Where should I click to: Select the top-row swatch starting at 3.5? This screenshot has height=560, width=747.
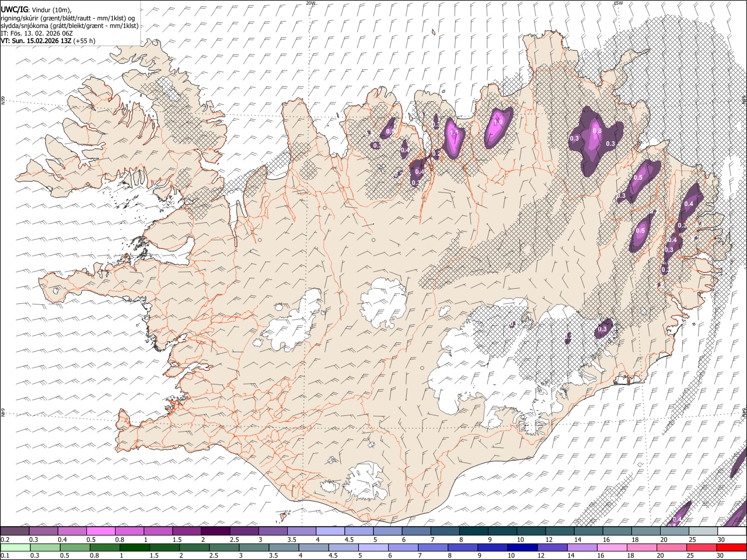(x=301, y=531)
